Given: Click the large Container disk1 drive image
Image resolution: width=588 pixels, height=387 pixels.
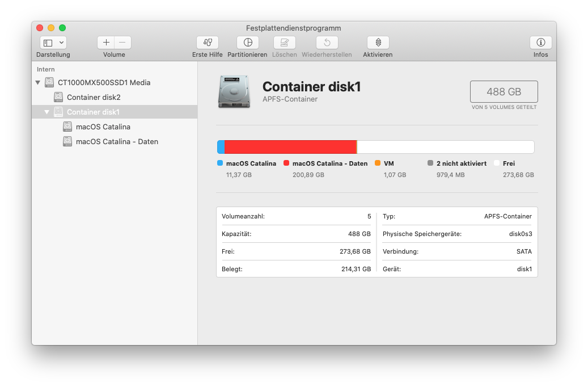Looking at the screenshot, I should [x=234, y=91].
